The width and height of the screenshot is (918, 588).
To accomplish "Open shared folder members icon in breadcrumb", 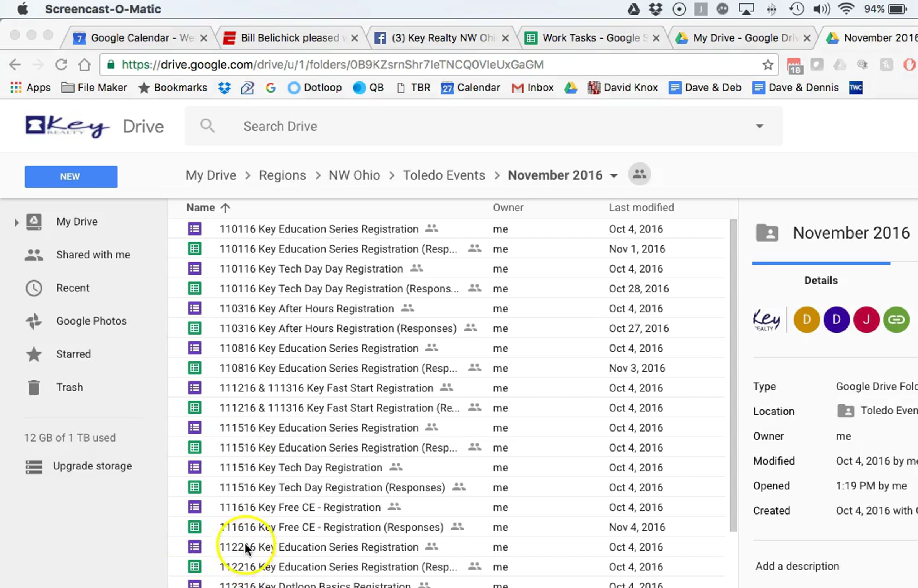I will pos(639,175).
